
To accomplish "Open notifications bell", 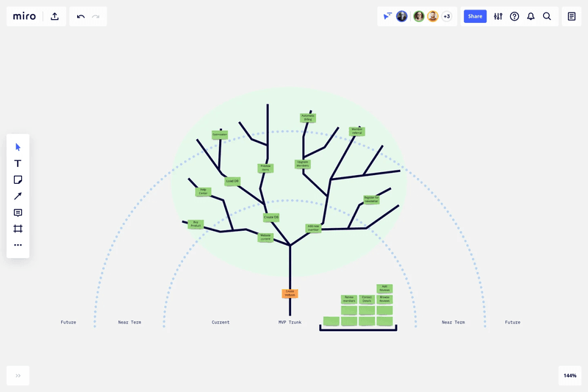I will [531, 16].
